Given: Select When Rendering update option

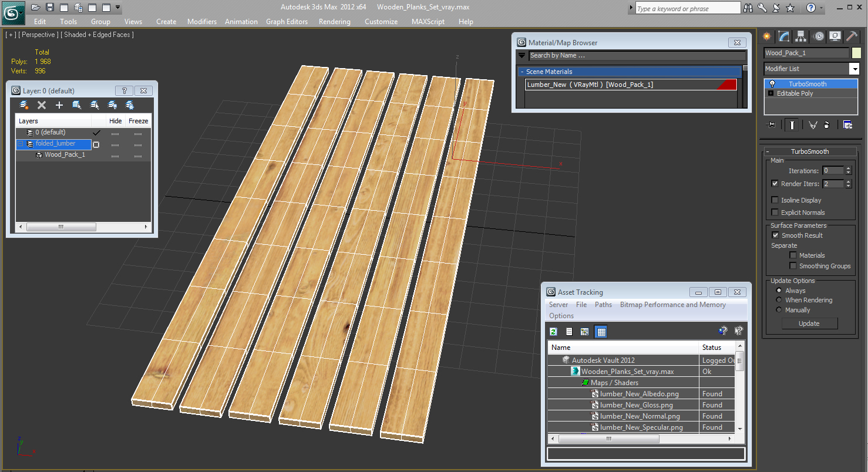Looking at the screenshot, I should point(779,300).
